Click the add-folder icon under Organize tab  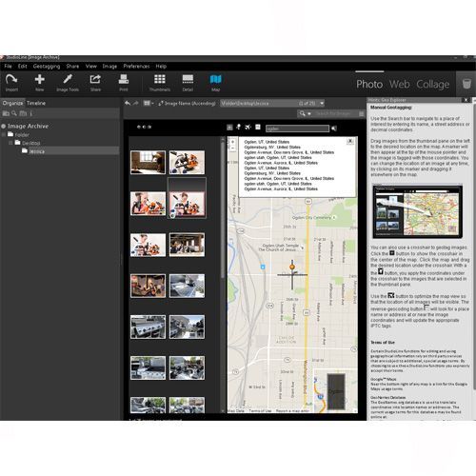pos(6,113)
